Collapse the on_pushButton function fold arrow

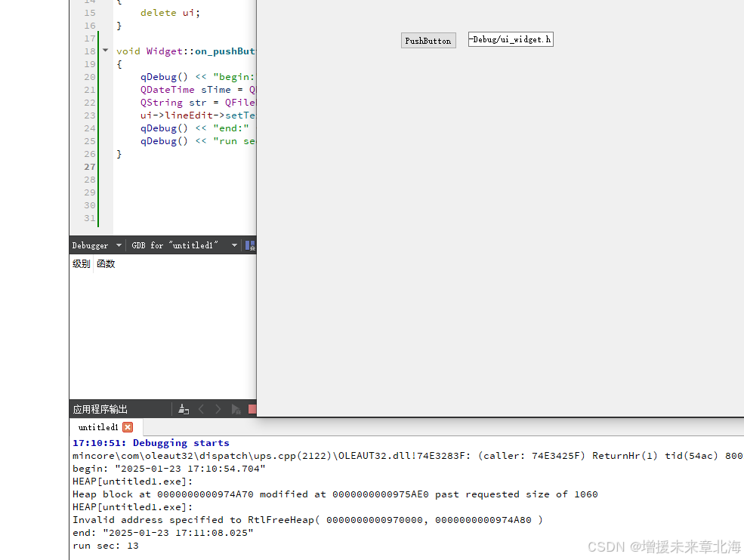tap(105, 51)
